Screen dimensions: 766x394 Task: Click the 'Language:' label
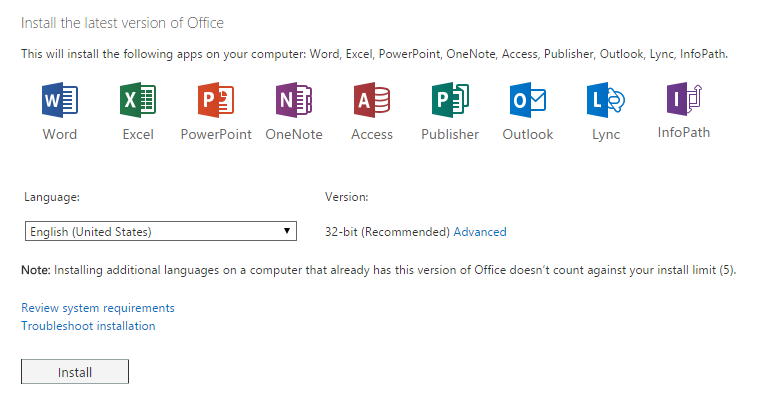point(52,197)
